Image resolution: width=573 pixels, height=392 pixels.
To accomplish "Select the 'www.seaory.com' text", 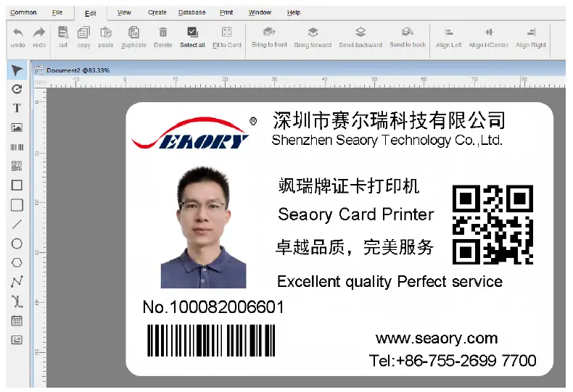I will (x=437, y=338).
